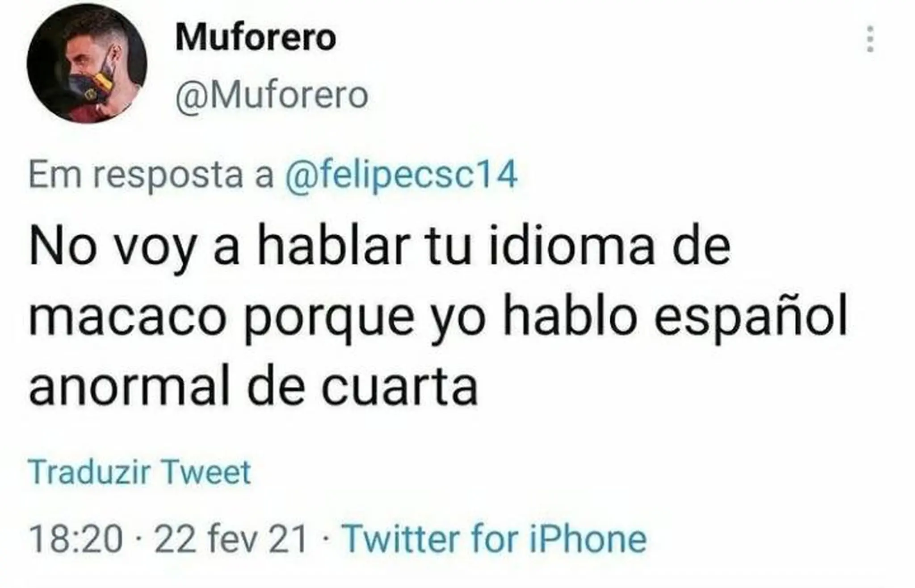Click the 22 fev 21 date
This screenshot has height=588, width=915.
[231, 539]
